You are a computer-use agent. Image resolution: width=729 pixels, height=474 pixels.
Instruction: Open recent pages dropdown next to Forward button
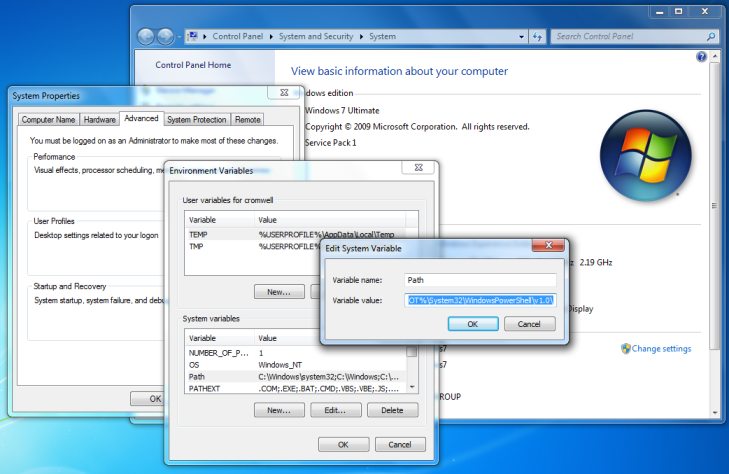click(x=179, y=37)
